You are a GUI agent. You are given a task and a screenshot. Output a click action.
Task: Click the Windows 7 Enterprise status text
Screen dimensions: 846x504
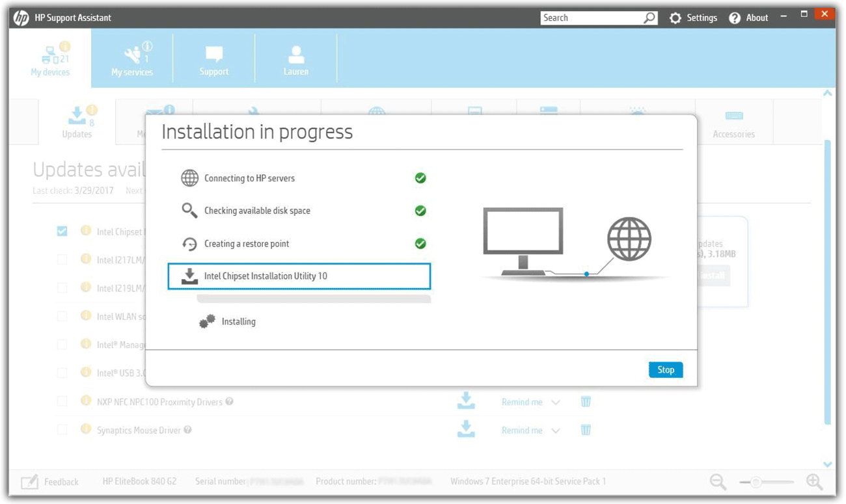(x=528, y=481)
